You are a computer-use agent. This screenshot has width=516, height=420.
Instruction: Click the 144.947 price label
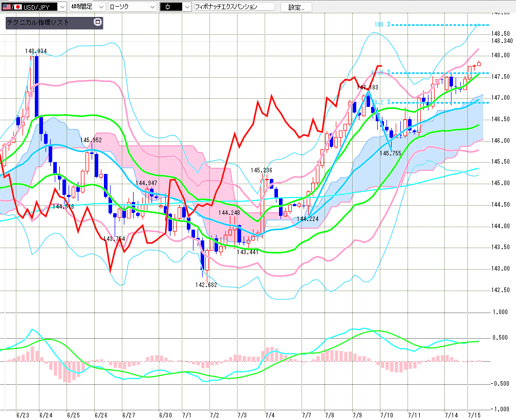click(146, 183)
